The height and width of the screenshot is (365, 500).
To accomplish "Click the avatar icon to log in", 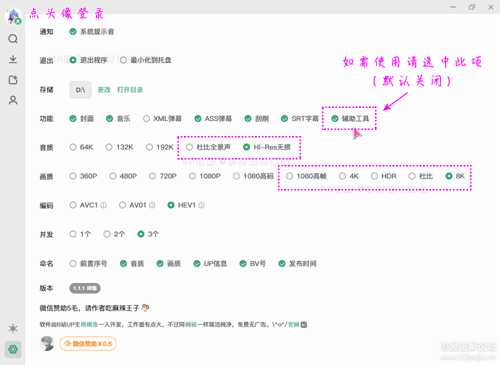I will [x=13, y=17].
